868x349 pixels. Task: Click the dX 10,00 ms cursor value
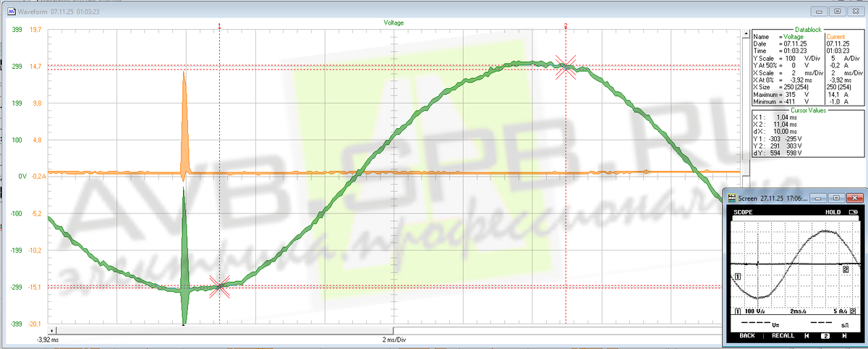(784, 131)
